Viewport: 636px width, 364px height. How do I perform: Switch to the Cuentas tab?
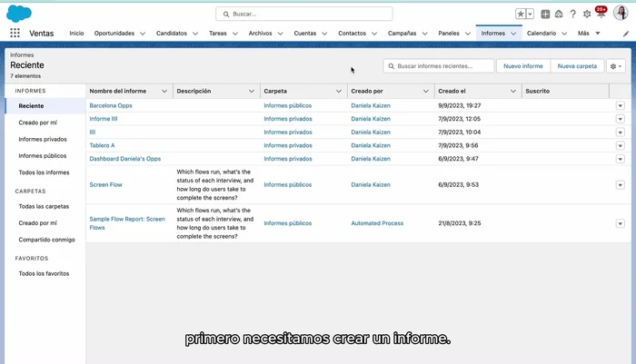[x=305, y=34]
